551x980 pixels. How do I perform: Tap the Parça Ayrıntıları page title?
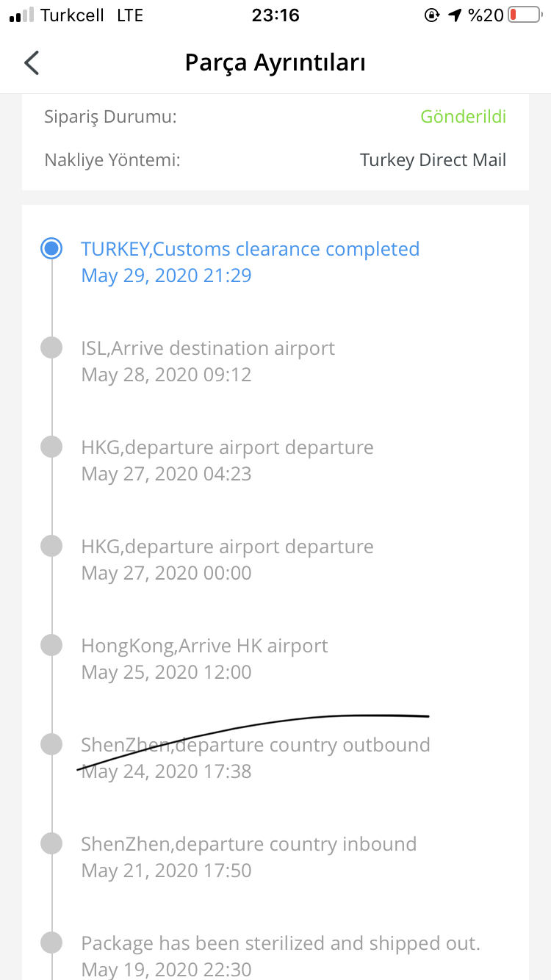(x=275, y=62)
